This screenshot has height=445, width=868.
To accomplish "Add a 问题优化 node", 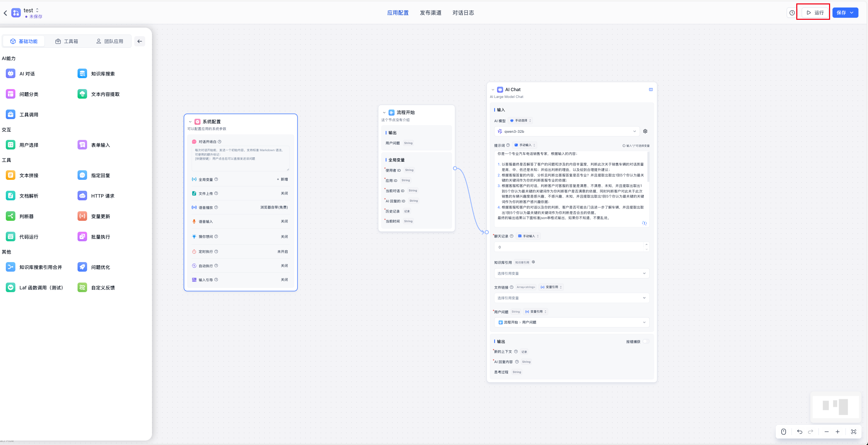I will pyautogui.click(x=94, y=267).
